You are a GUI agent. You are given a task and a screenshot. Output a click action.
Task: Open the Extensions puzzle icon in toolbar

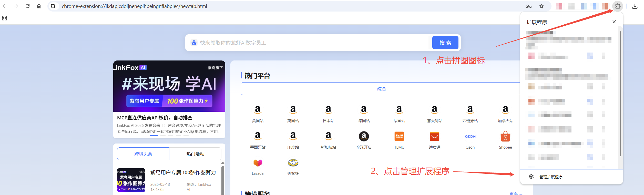pos(618,6)
